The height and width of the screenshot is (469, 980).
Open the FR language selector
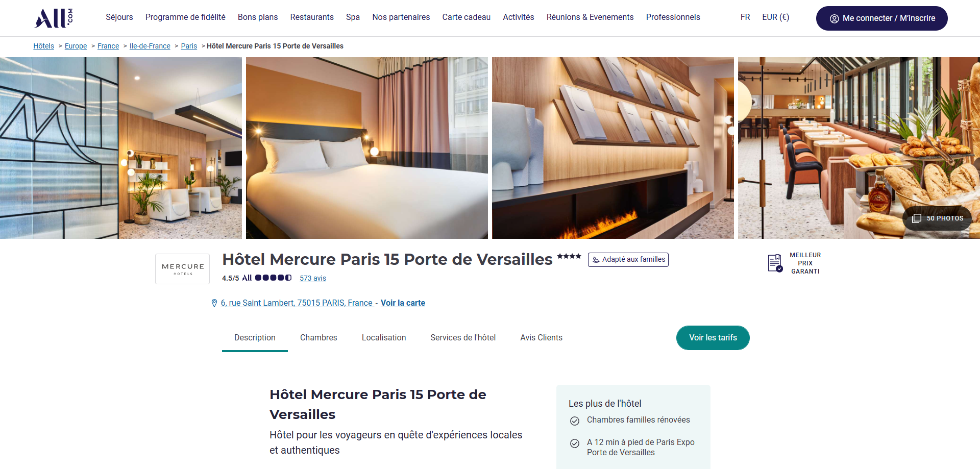tap(745, 17)
